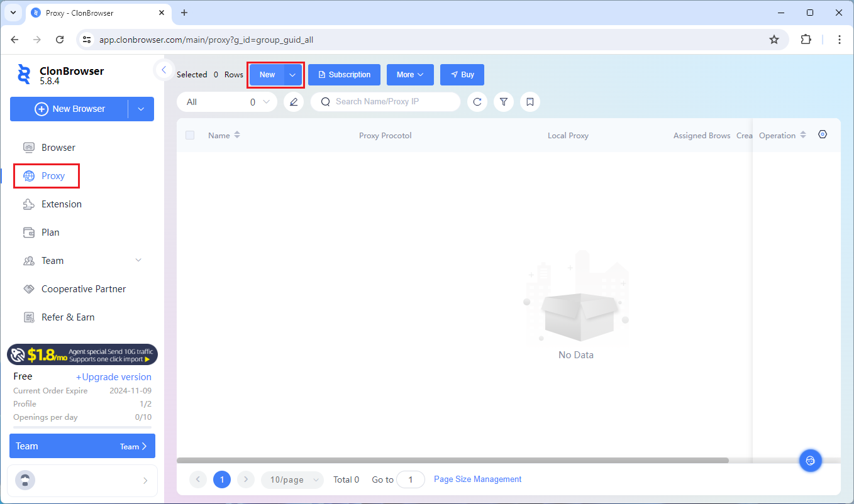Tick the select-all checkbox in table header

[190, 135]
